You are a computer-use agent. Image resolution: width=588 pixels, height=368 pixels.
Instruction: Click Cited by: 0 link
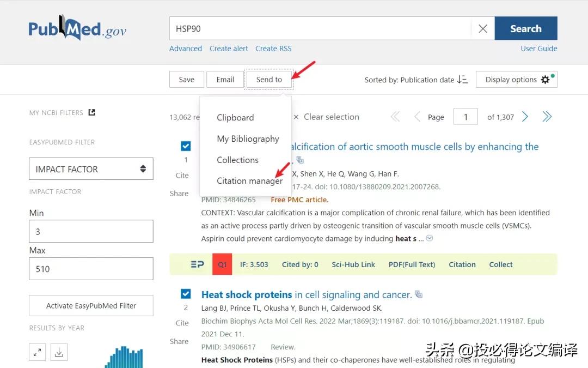pyautogui.click(x=300, y=264)
